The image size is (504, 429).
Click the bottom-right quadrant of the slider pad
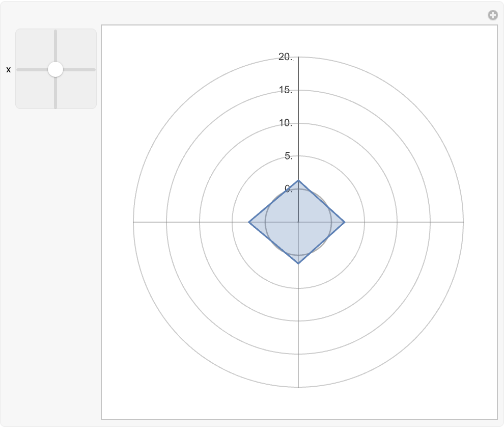[76, 90]
